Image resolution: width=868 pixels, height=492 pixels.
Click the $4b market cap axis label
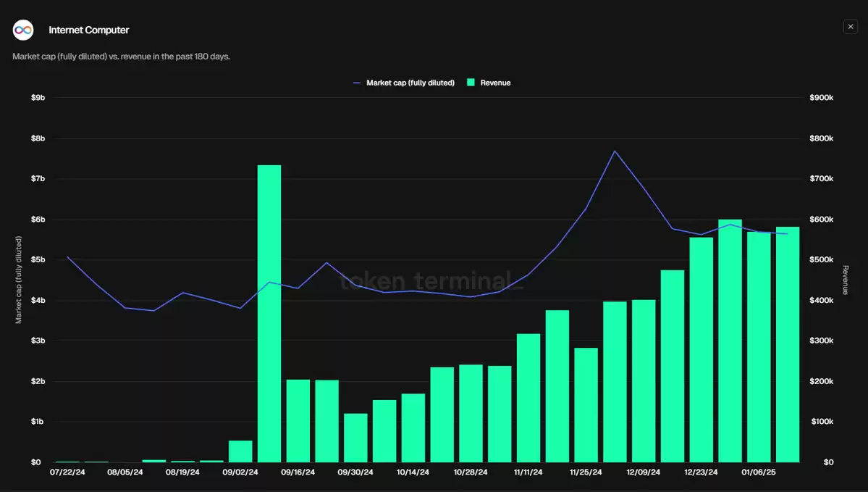[38, 300]
